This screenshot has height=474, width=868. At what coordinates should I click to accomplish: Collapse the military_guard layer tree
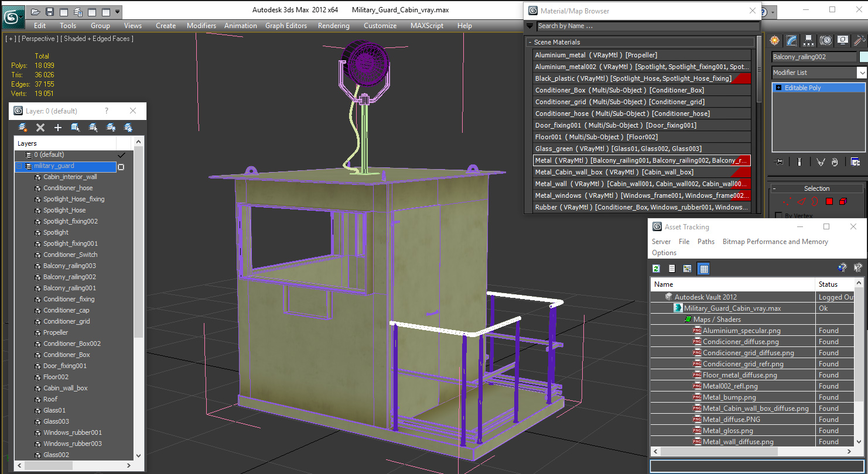click(19, 166)
